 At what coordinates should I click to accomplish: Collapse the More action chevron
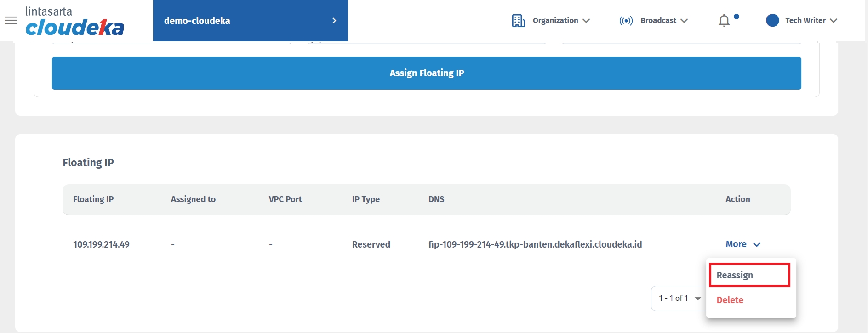757,244
